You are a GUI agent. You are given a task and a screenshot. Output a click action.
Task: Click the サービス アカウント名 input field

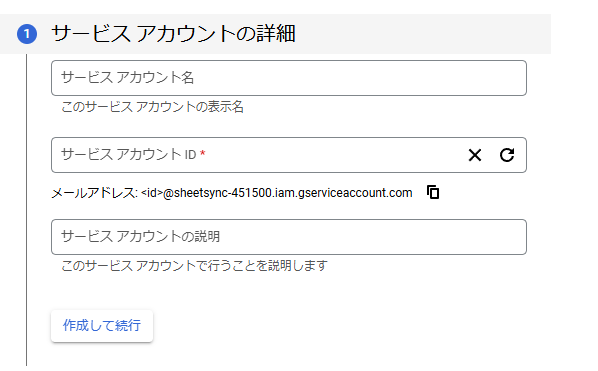point(289,78)
